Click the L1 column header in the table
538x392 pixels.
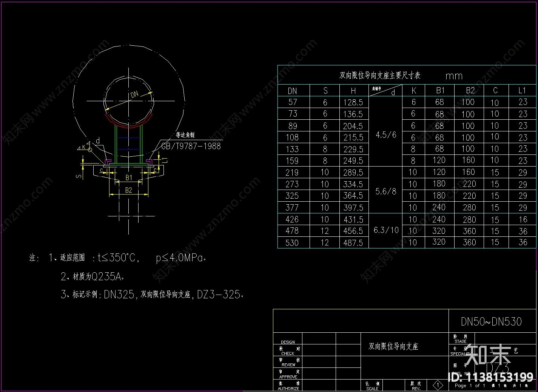pos(522,91)
